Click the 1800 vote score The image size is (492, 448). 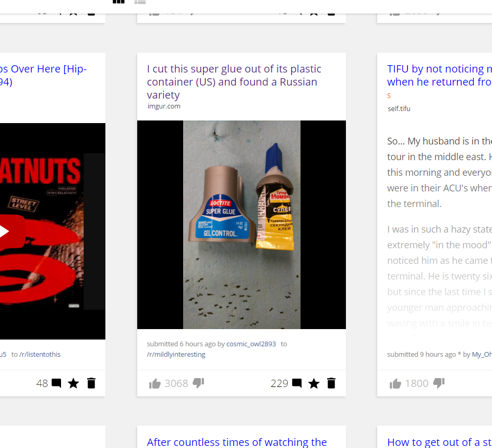(417, 383)
